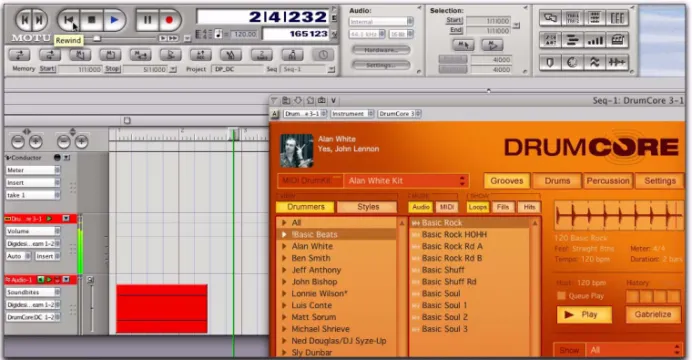This screenshot has width=692, height=360.
Task: Click the slider thumb under the transport buttons
Action: 96,39
